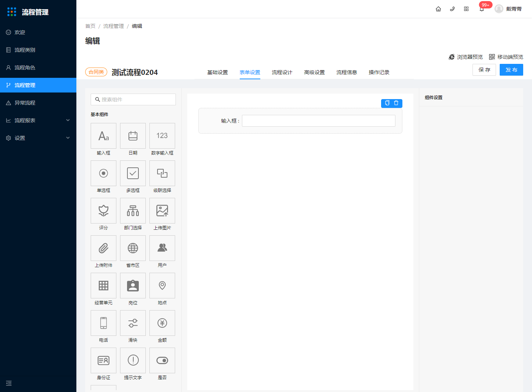Switch to 流程设计 tab

pos(282,72)
